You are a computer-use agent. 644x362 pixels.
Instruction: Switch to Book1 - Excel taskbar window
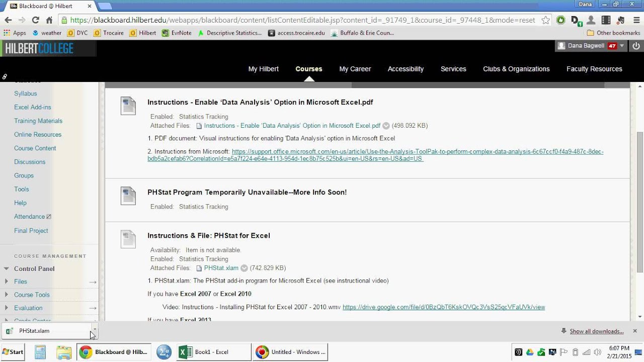coord(214,352)
